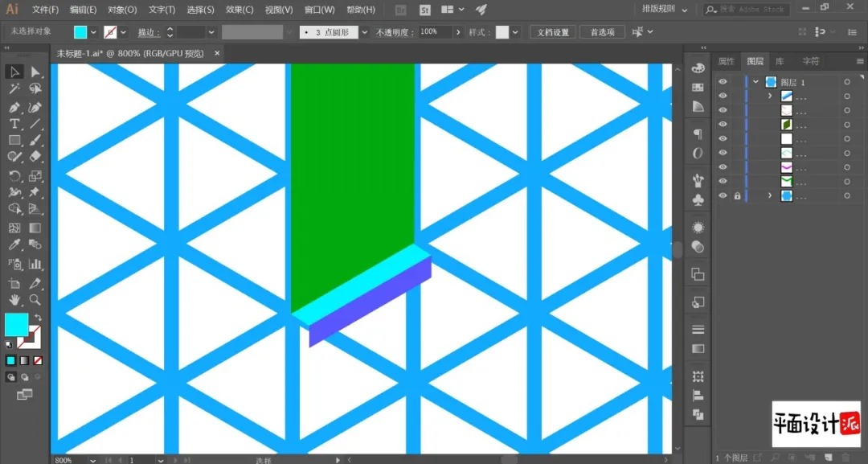Click the 文档设置 button

pos(552,32)
